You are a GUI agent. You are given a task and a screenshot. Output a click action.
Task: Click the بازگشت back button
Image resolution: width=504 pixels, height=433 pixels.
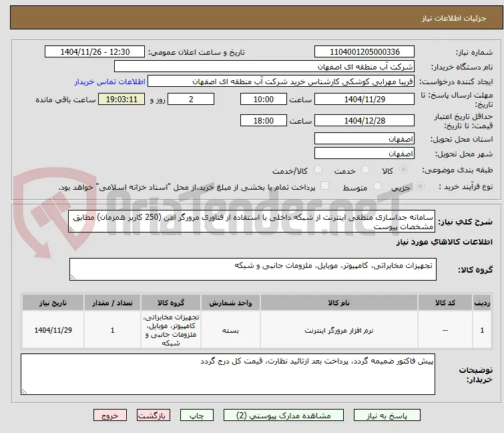[x=154, y=416]
